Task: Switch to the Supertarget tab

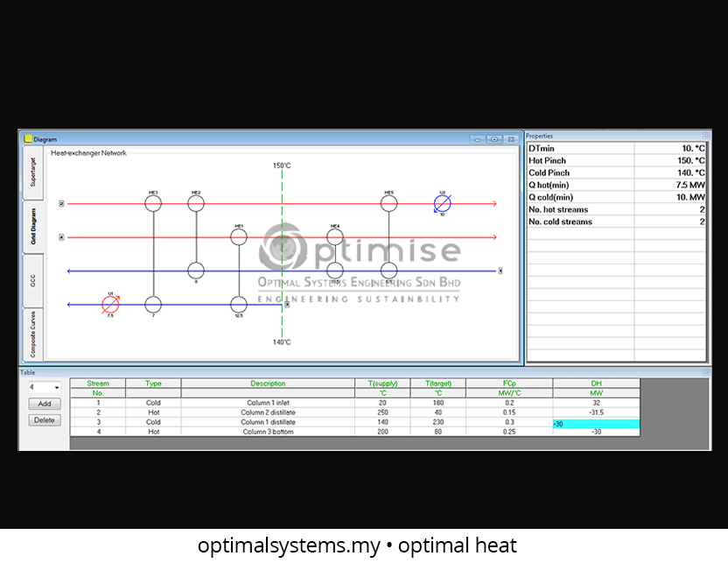Action: [32, 172]
